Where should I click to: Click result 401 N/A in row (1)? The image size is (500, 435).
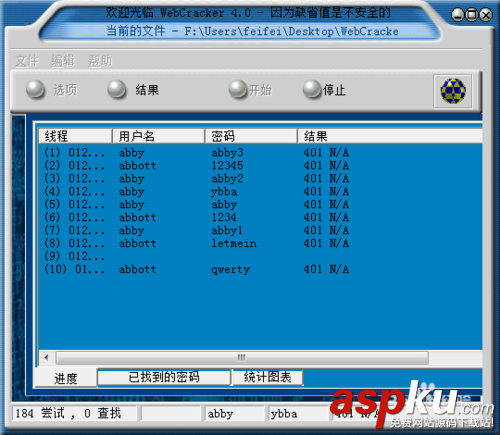326,153
